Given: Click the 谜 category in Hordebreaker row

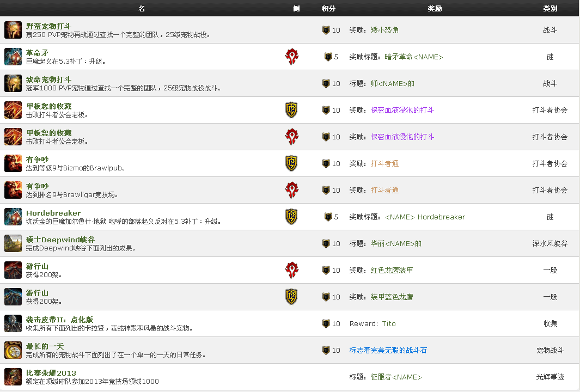Looking at the screenshot, I should (x=550, y=217).
